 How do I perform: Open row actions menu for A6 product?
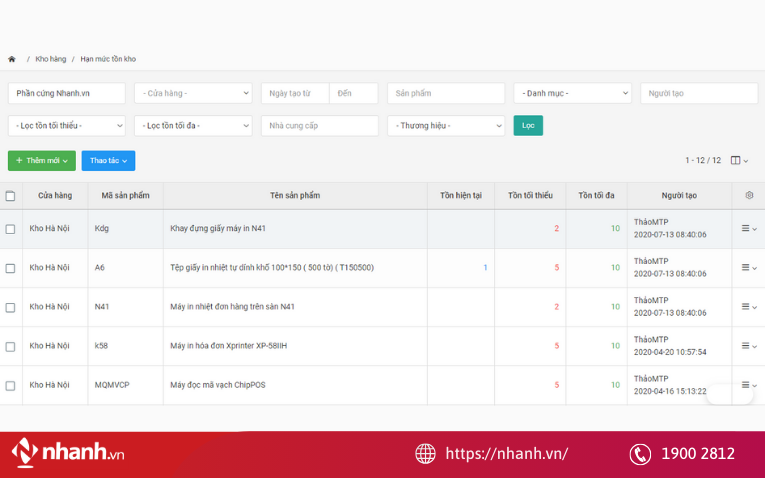749,267
